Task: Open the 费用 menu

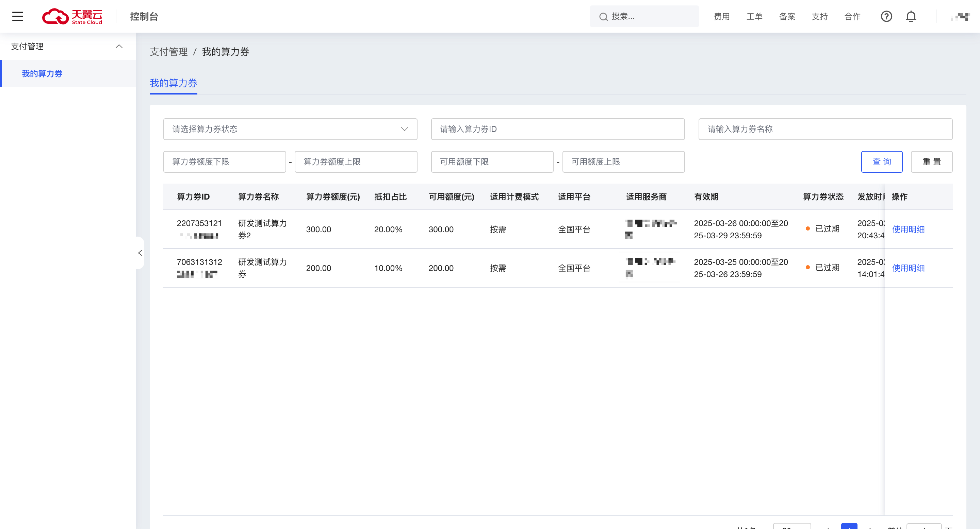Action: pyautogui.click(x=722, y=16)
